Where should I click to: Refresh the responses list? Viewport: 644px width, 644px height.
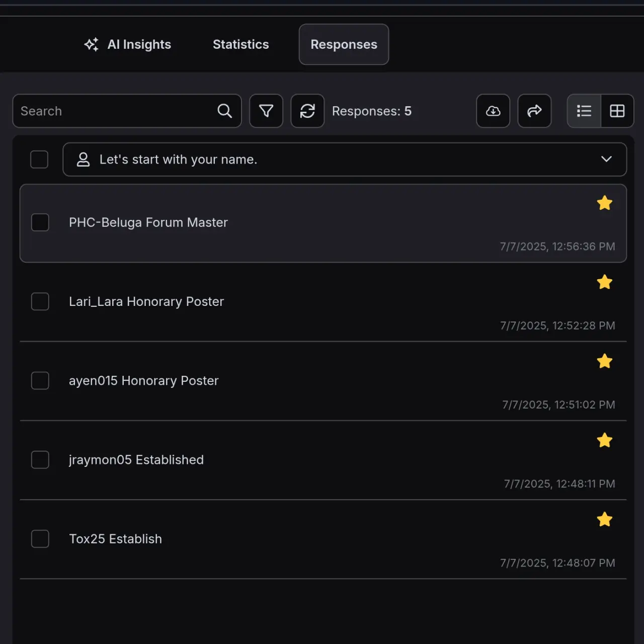307,111
